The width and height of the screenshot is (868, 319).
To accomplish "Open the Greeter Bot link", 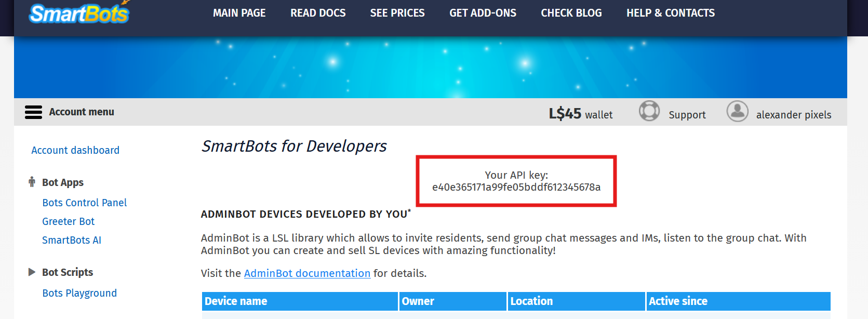I will coord(69,221).
